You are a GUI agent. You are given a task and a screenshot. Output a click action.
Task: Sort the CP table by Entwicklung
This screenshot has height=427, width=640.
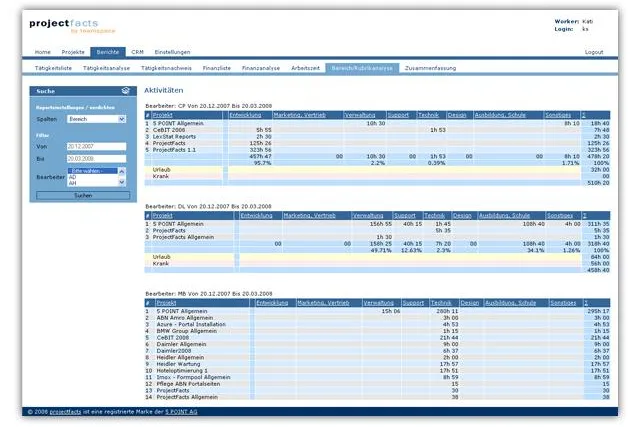(245, 115)
